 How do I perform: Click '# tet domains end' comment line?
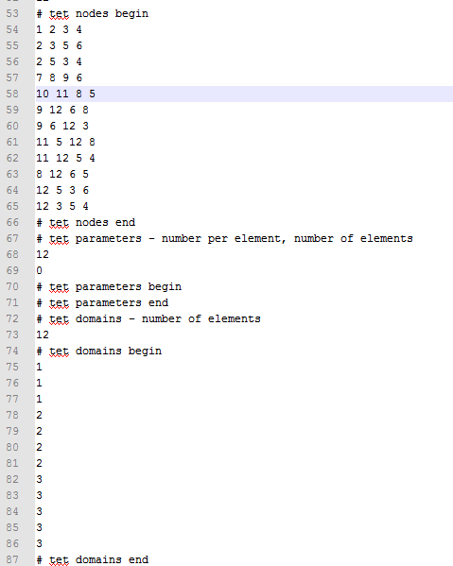pos(92,560)
